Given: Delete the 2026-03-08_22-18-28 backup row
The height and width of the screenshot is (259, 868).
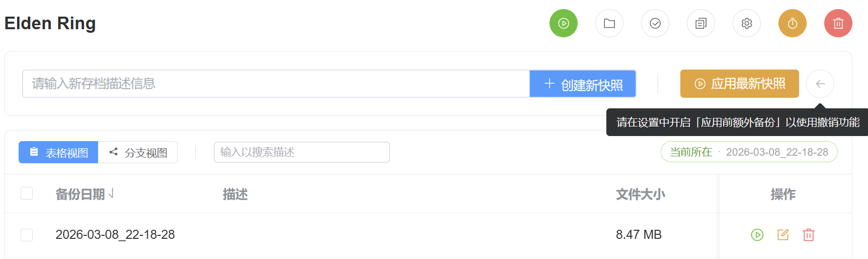Looking at the screenshot, I should pos(808,235).
